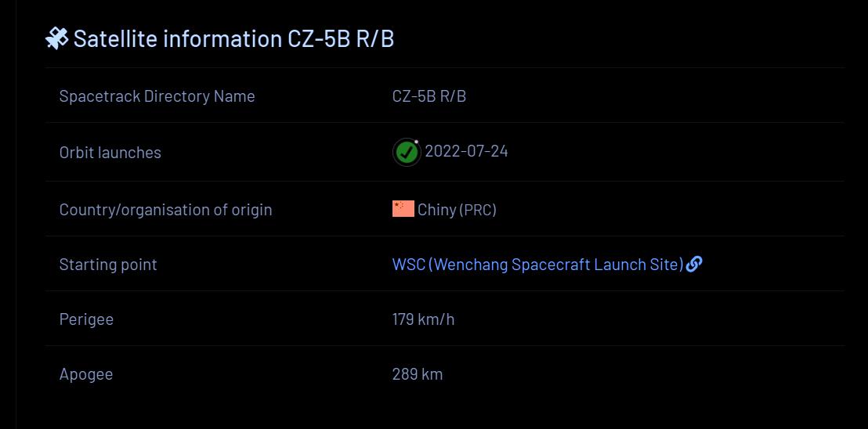This screenshot has width=868, height=429.
Task: Select the CZ-5B R/B directory name value
Action: pyautogui.click(x=429, y=96)
